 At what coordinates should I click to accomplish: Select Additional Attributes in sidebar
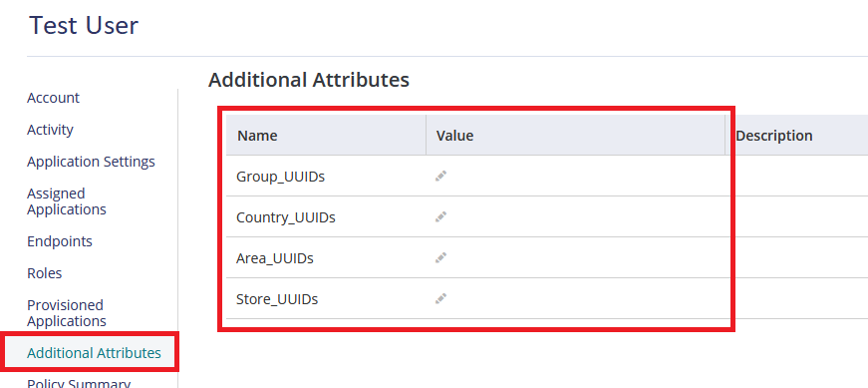[x=94, y=353]
